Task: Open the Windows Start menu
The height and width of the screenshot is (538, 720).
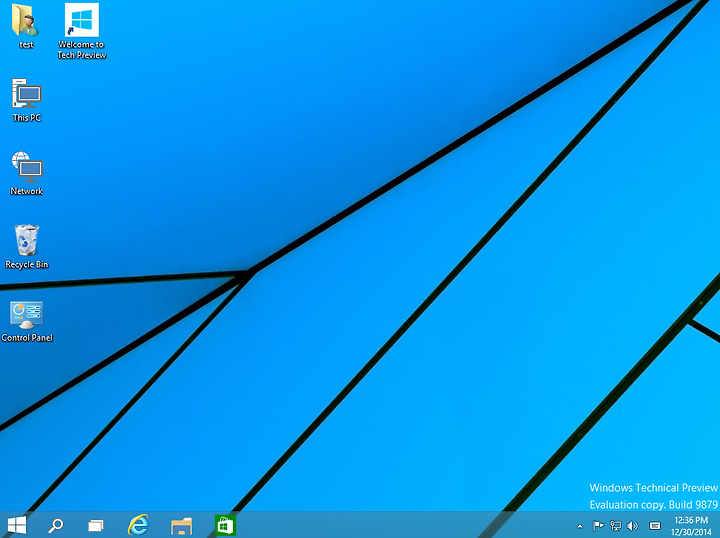Action: [x=17, y=525]
